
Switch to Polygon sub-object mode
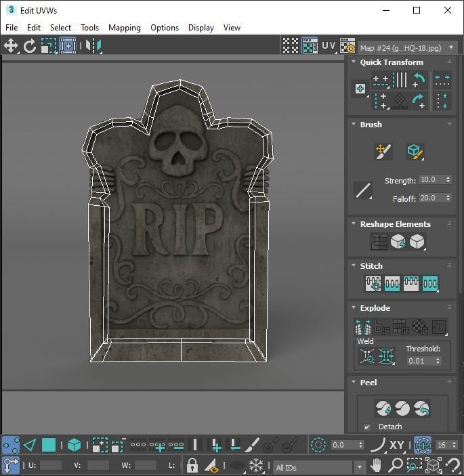coord(49,445)
